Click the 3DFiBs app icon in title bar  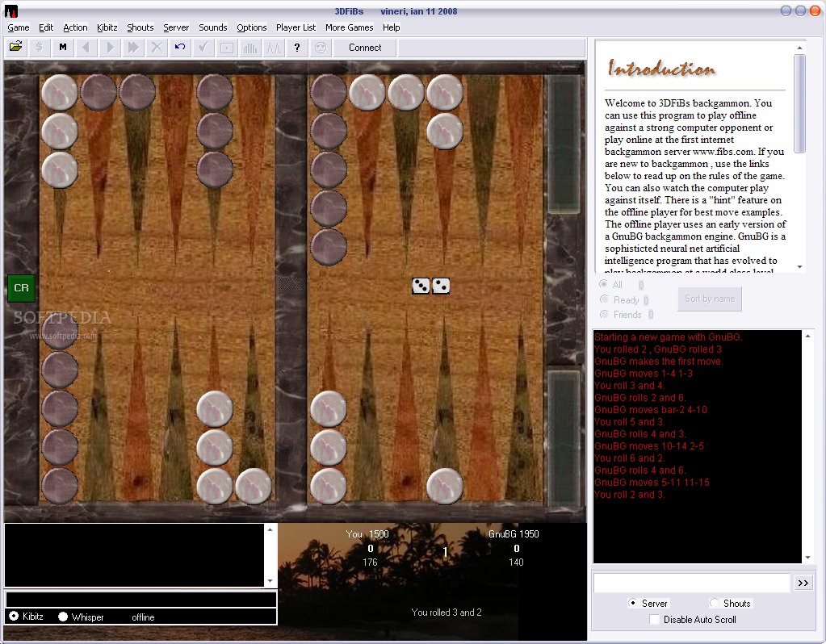click(10, 10)
